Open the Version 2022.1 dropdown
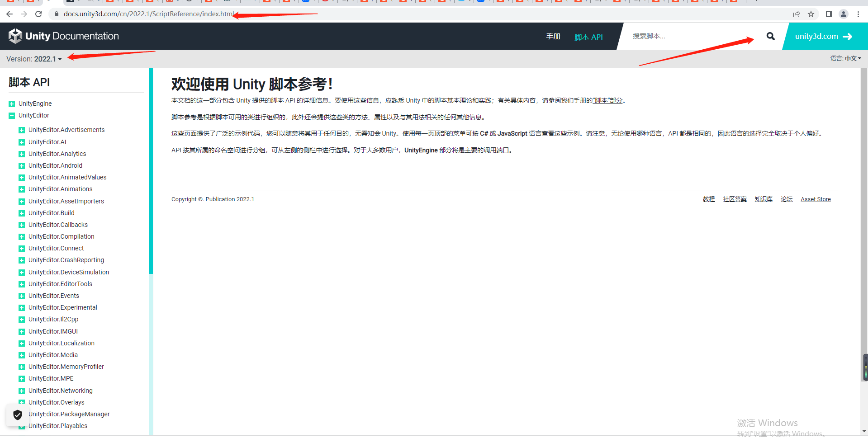The image size is (868, 438). [x=34, y=59]
